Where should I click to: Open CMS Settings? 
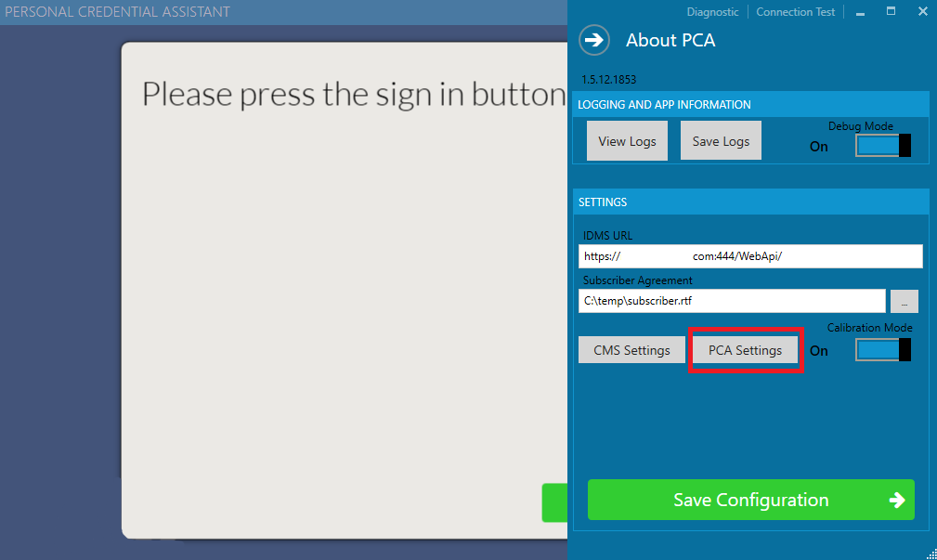tap(631, 350)
